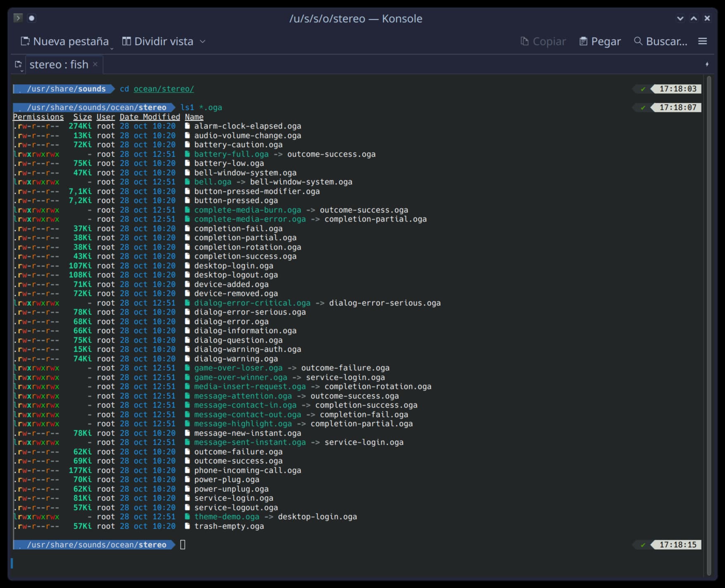Viewport: 725px width, 588px height.
Task: Open the hamburger menu
Action: (702, 41)
